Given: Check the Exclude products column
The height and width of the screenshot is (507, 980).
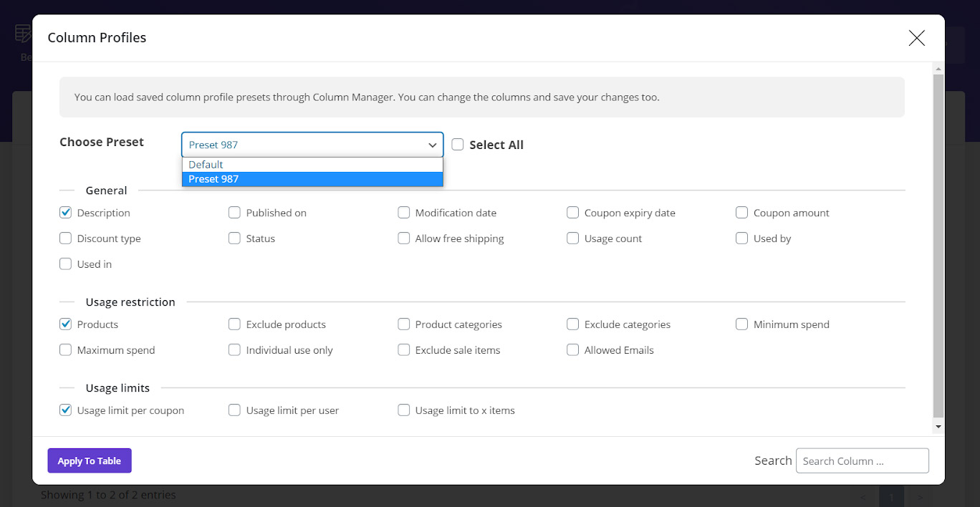Looking at the screenshot, I should 234,324.
